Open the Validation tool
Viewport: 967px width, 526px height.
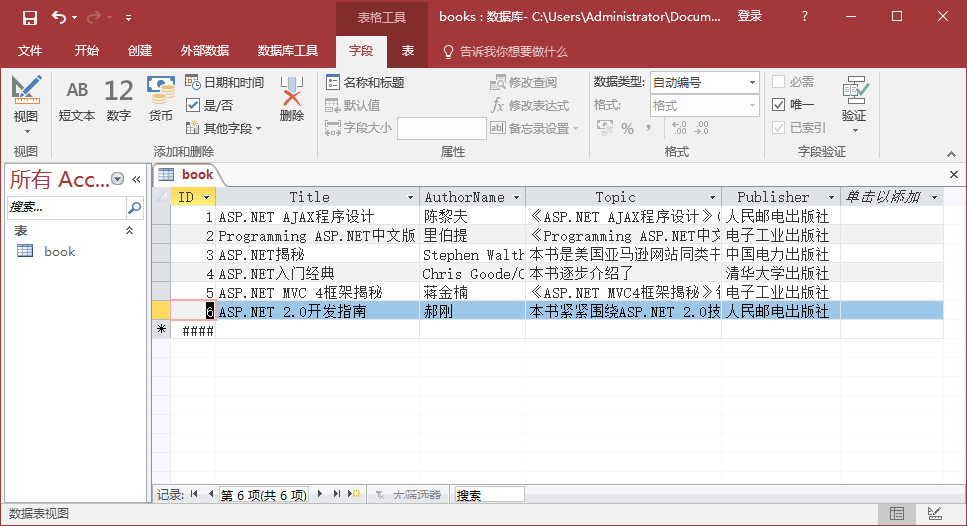[x=853, y=101]
